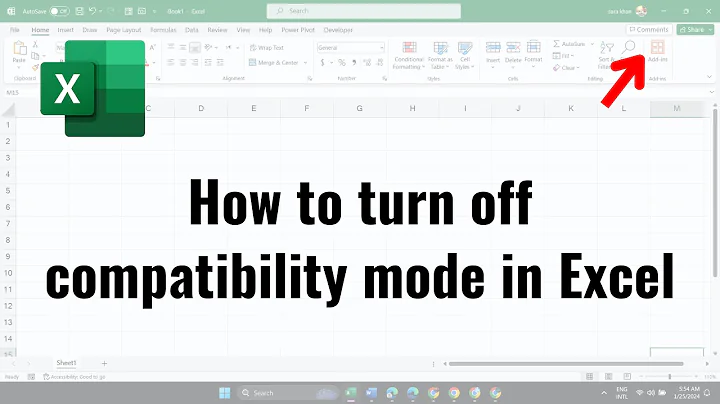Click the Increase Indent icon

[x=220, y=62]
